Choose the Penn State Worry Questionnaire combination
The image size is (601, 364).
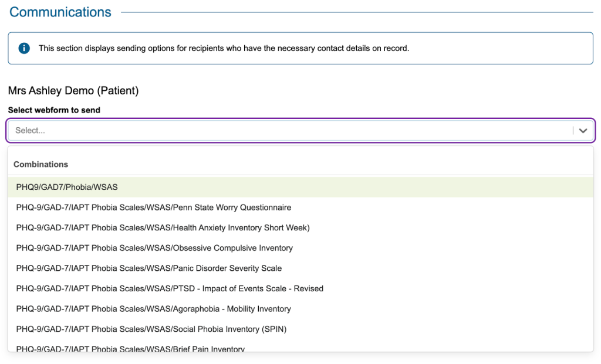(x=154, y=207)
